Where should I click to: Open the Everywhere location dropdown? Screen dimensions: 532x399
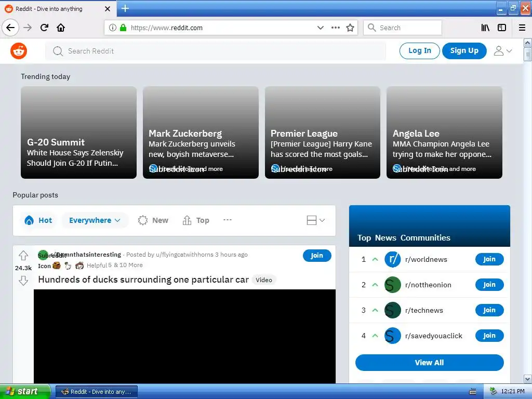95,220
